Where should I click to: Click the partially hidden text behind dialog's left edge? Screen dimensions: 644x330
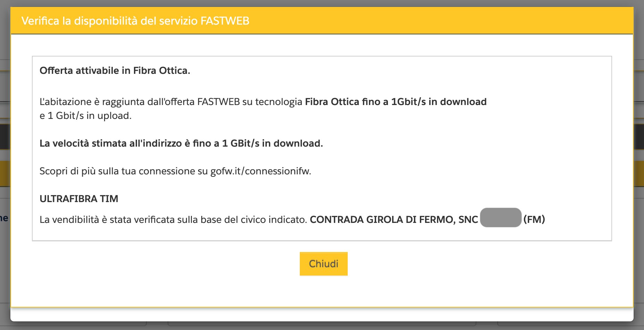(x=4, y=218)
